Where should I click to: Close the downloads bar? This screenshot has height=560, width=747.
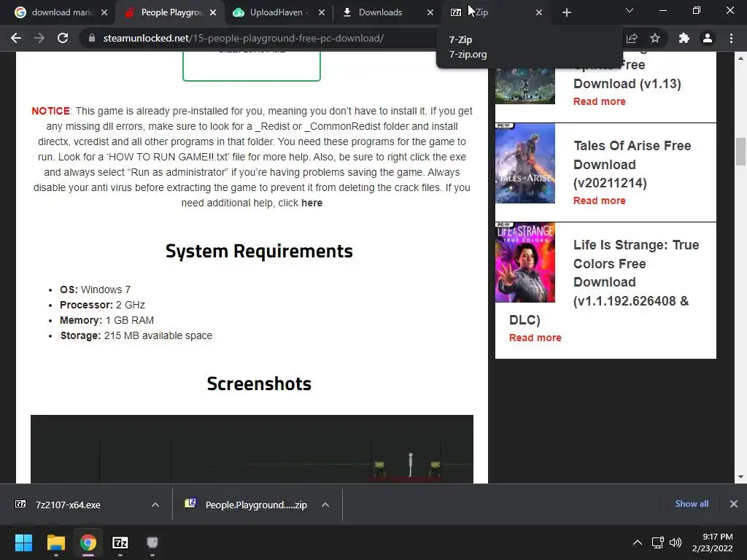point(734,504)
